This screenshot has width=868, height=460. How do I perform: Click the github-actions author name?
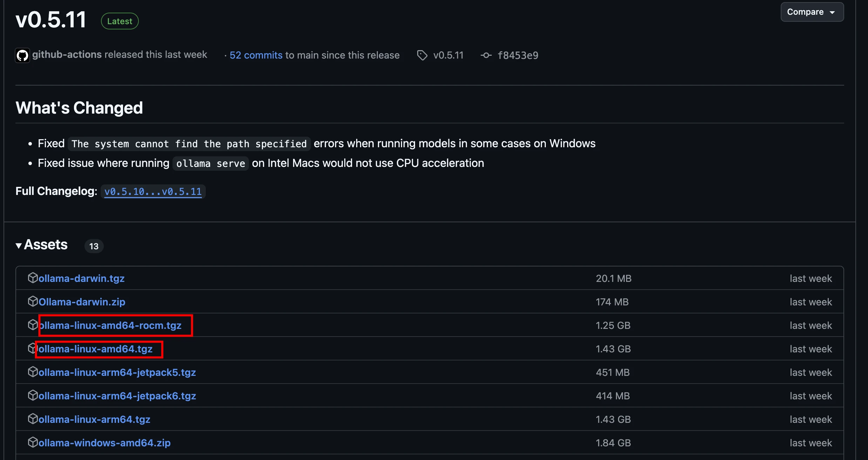point(67,55)
